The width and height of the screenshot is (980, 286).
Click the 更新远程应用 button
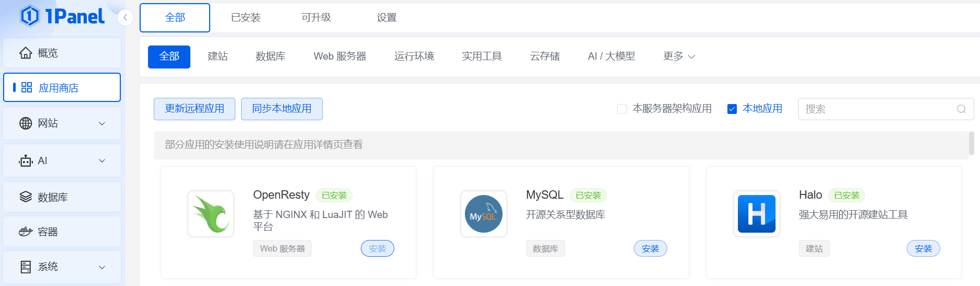[195, 109]
